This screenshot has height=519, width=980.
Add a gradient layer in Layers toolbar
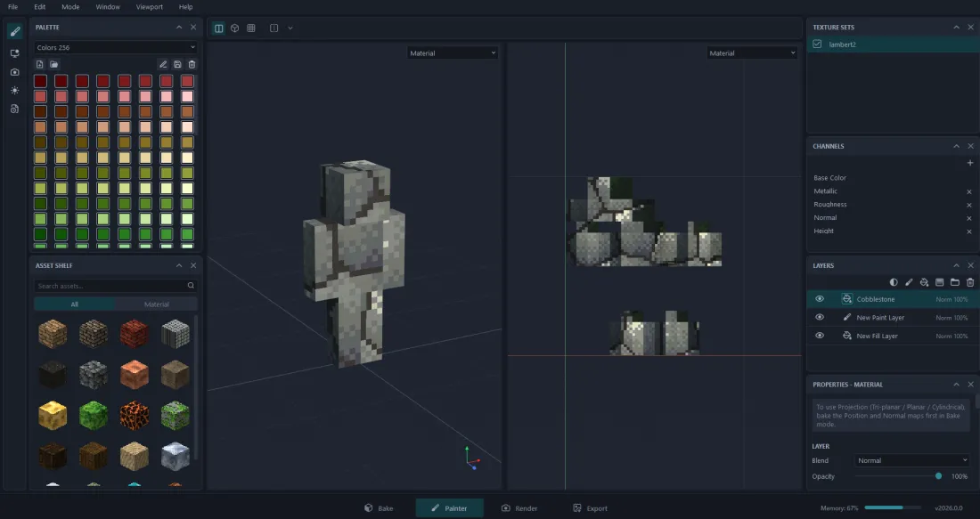click(x=939, y=282)
